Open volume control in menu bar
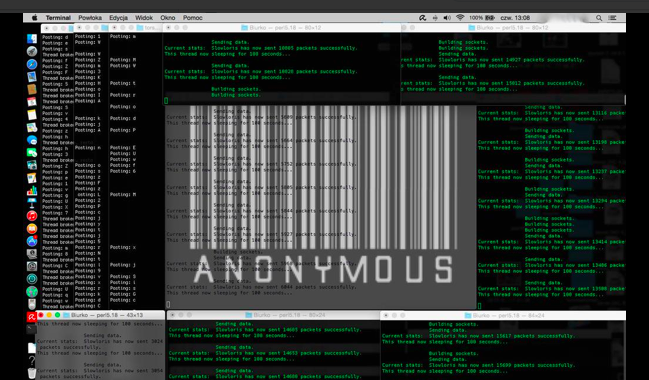The image size is (649, 380). pyautogui.click(x=447, y=18)
